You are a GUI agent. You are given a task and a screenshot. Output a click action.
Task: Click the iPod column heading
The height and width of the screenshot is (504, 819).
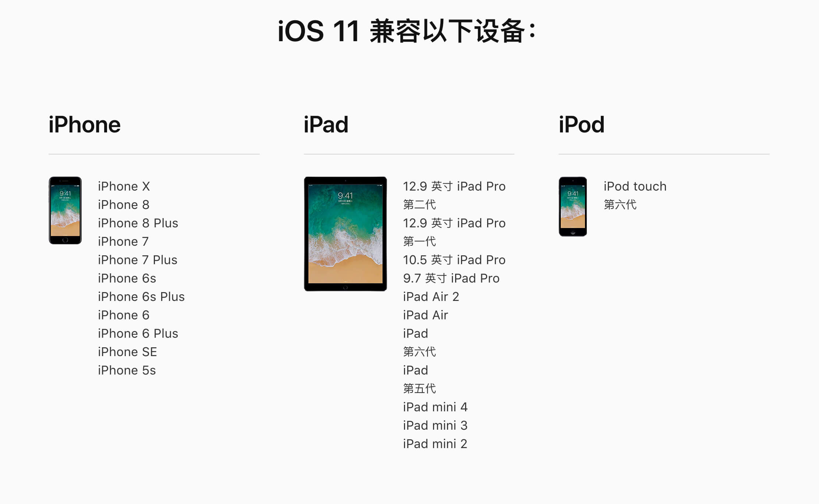tap(582, 124)
